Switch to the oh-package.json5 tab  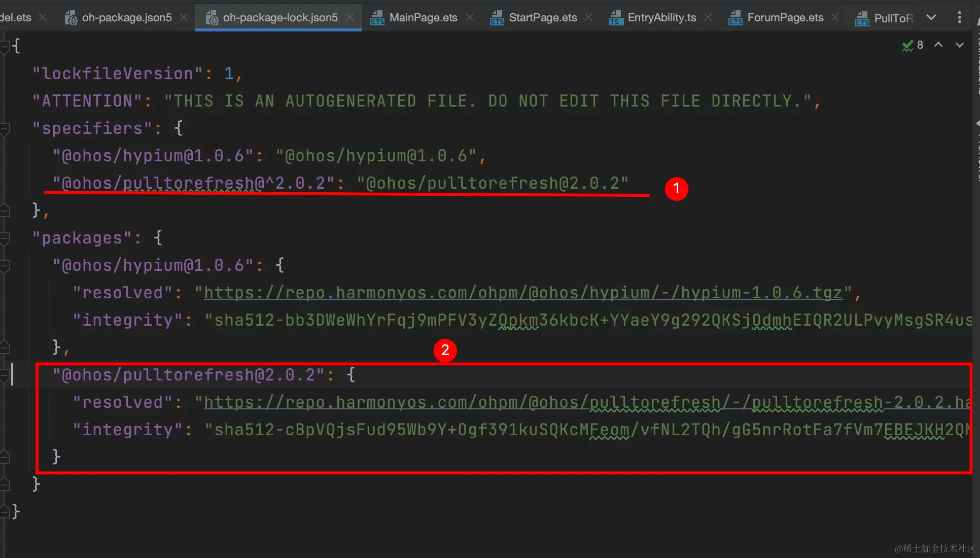[126, 18]
